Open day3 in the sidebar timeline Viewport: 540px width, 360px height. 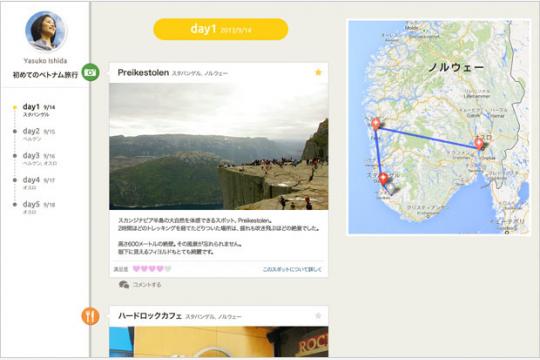(39, 158)
